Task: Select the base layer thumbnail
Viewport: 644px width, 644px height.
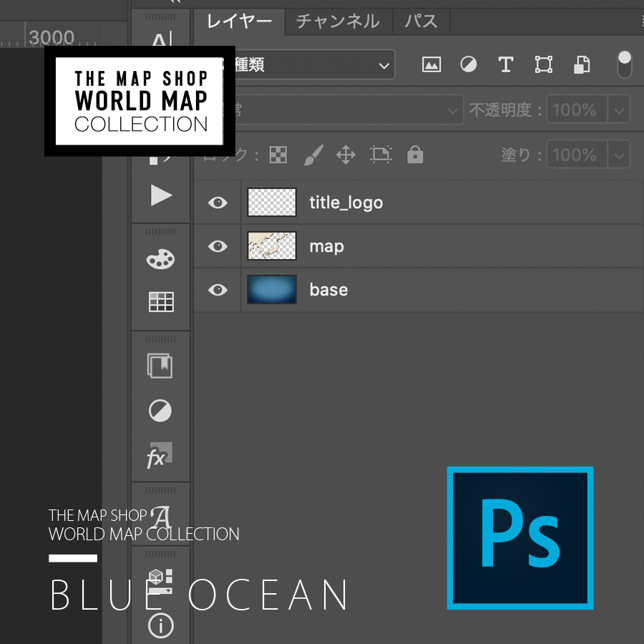Action: pyautogui.click(x=271, y=290)
